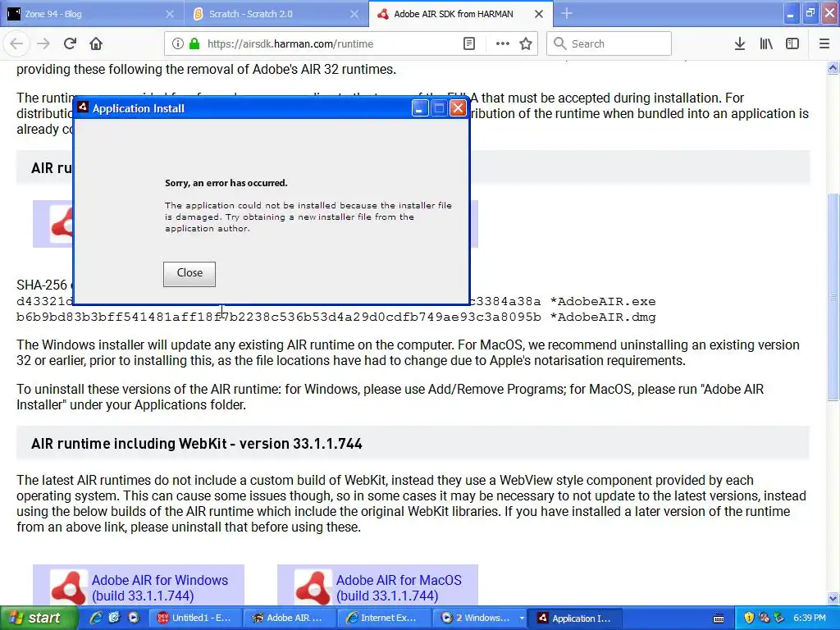Image resolution: width=840 pixels, height=630 pixels.
Task: Click the Adobe AIR icon beside MacOS build link
Action: [x=313, y=587]
